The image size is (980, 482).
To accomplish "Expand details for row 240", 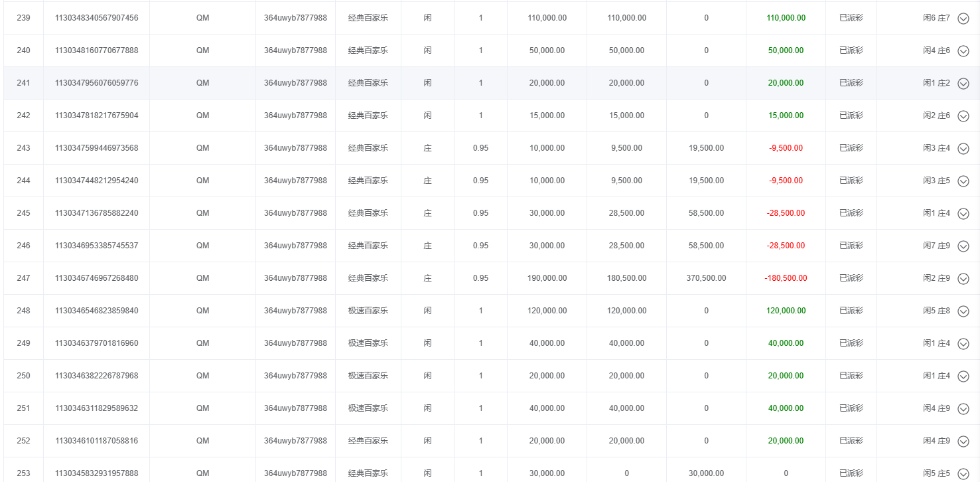I will coord(963,51).
